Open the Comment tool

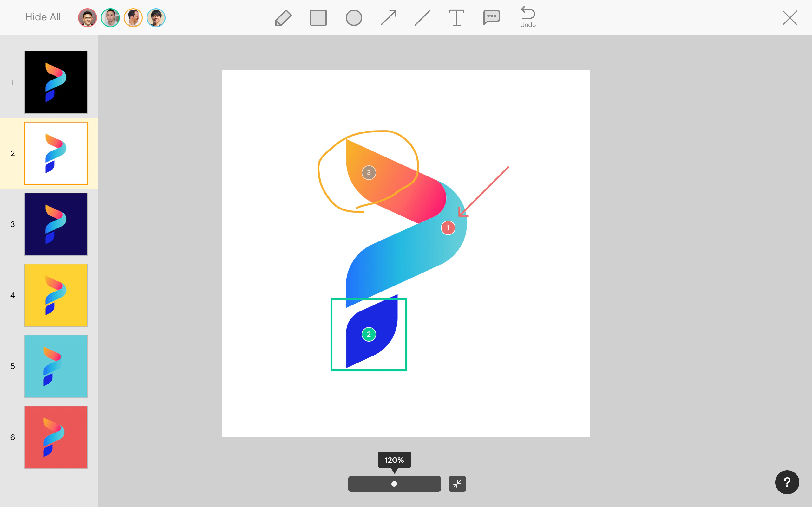tap(491, 17)
